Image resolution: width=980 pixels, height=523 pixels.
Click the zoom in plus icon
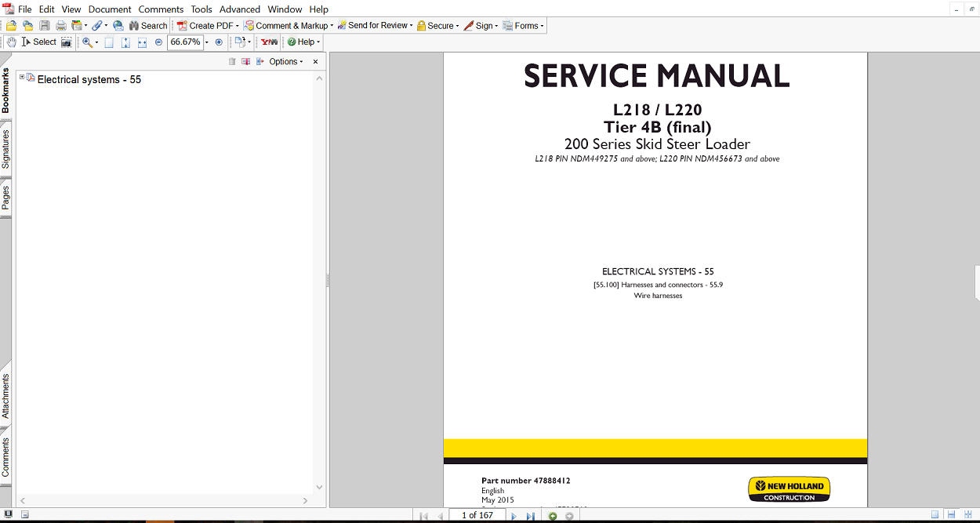(x=219, y=42)
